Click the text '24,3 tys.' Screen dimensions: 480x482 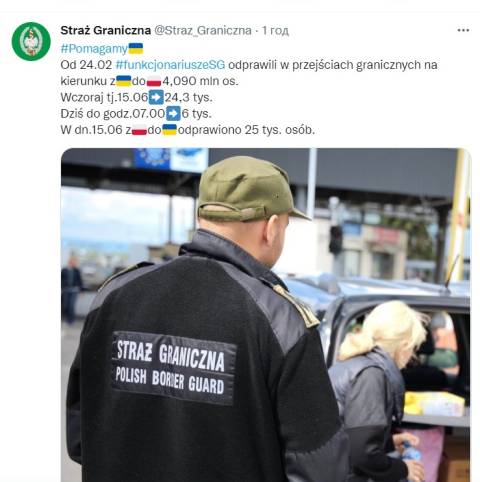coord(188,97)
